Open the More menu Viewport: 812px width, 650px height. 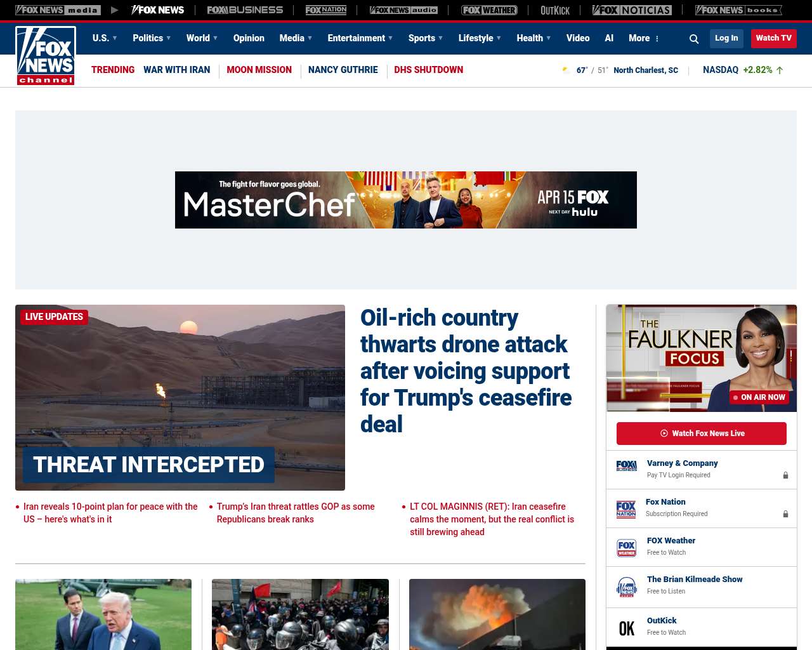[x=639, y=38]
